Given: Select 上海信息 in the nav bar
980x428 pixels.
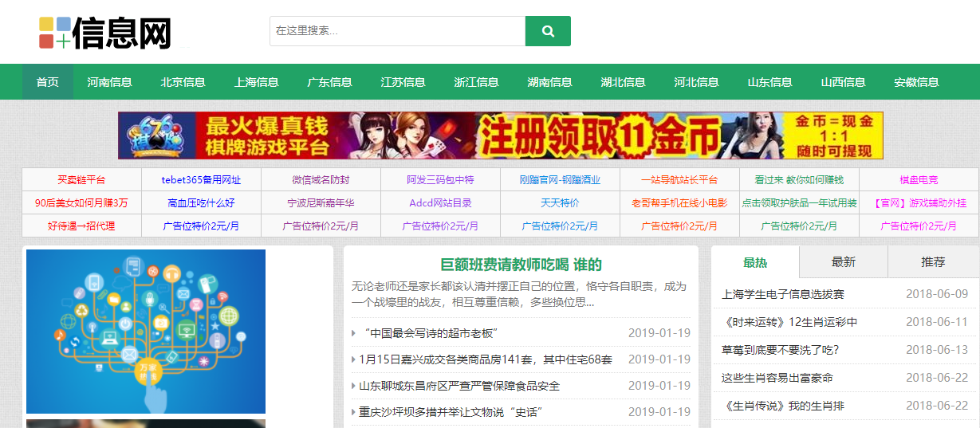Looking at the screenshot, I should tap(257, 82).
